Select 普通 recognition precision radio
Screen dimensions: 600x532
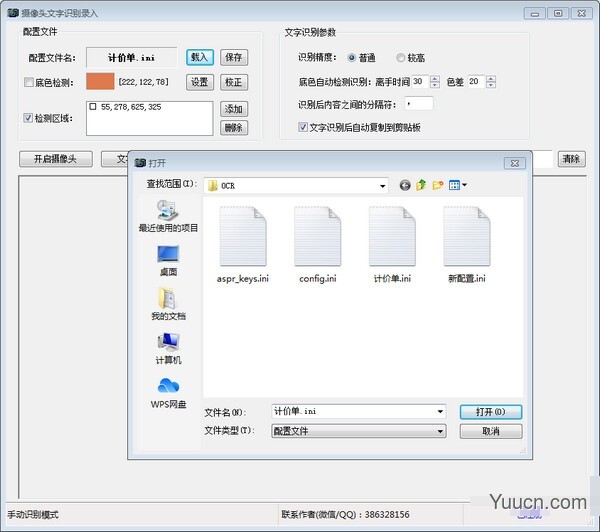click(x=351, y=58)
